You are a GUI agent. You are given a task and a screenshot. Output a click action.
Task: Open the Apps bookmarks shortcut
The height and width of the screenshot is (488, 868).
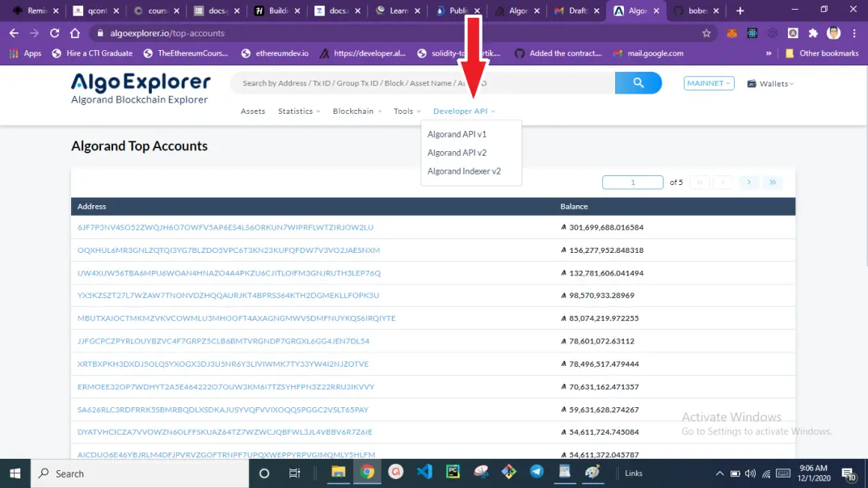click(25, 53)
